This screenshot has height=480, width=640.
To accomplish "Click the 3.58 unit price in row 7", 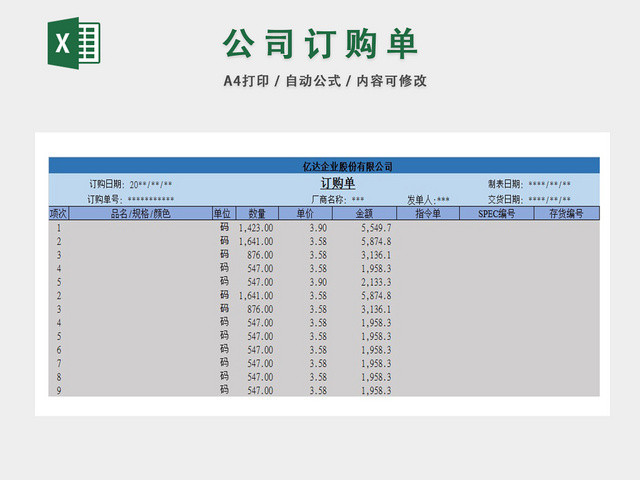I will click(x=318, y=363).
